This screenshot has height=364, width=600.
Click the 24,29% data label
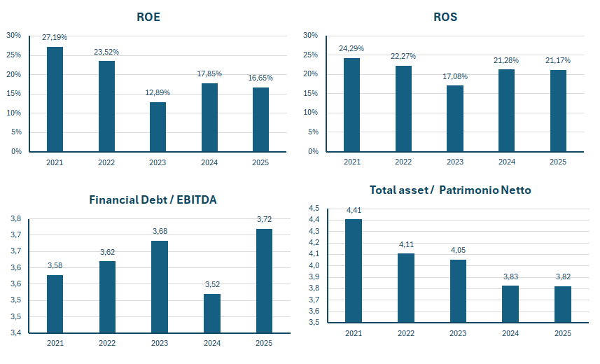point(351,48)
